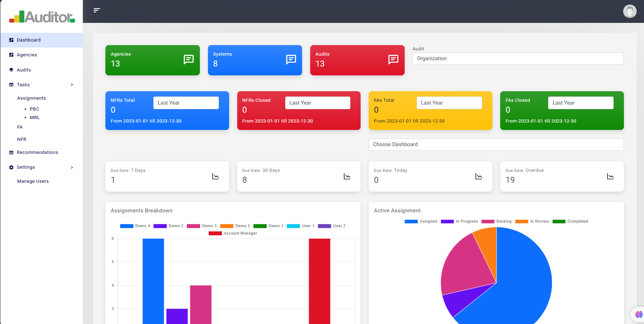644x324 pixels.
Task: Click the chart icon on Overdue card
Action: (x=610, y=176)
